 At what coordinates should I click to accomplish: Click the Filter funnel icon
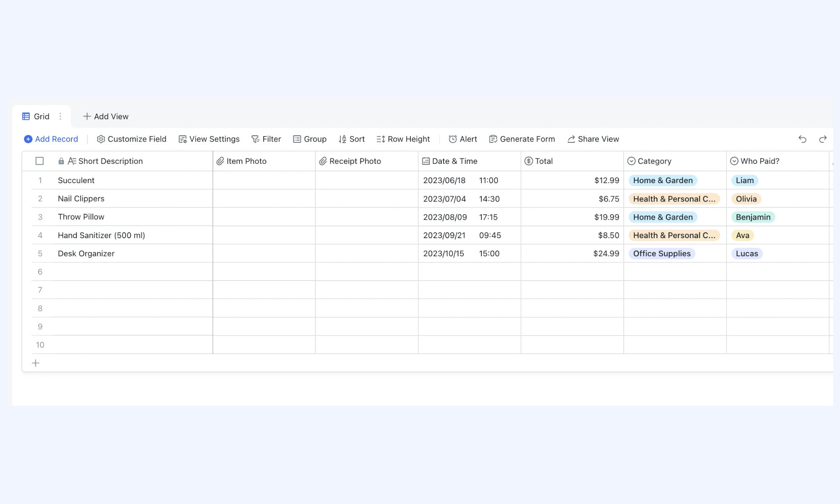tap(255, 139)
